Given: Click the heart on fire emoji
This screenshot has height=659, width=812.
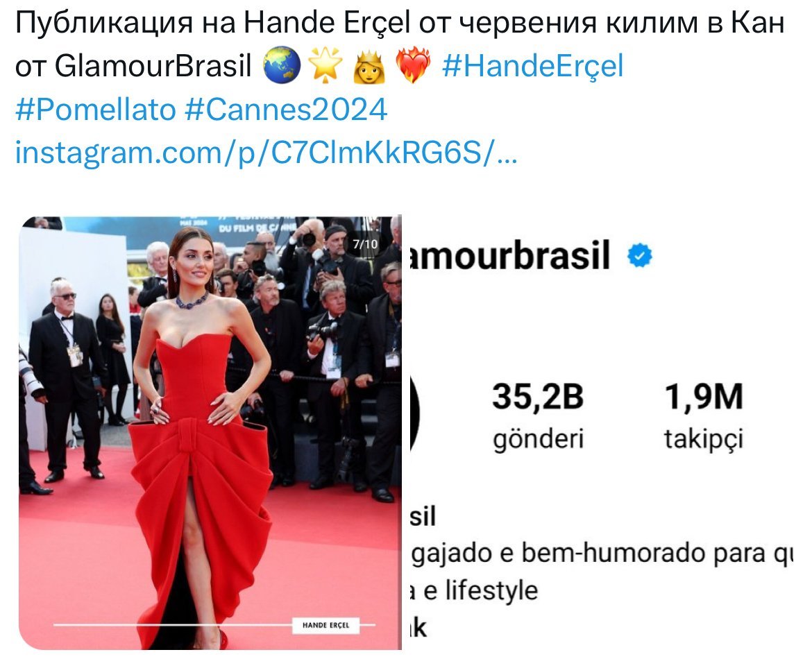Looking at the screenshot, I should click(x=413, y=66).
